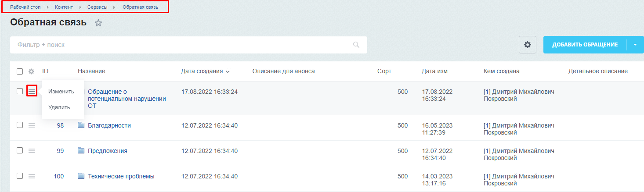Click hamburger icon of the first row

click(x=32, y=91)
